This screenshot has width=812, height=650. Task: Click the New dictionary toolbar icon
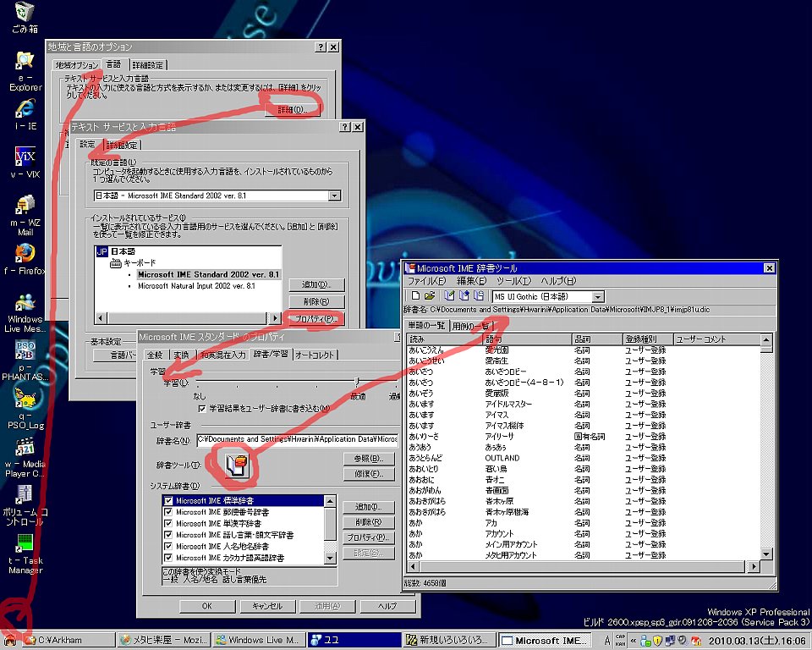415,296
